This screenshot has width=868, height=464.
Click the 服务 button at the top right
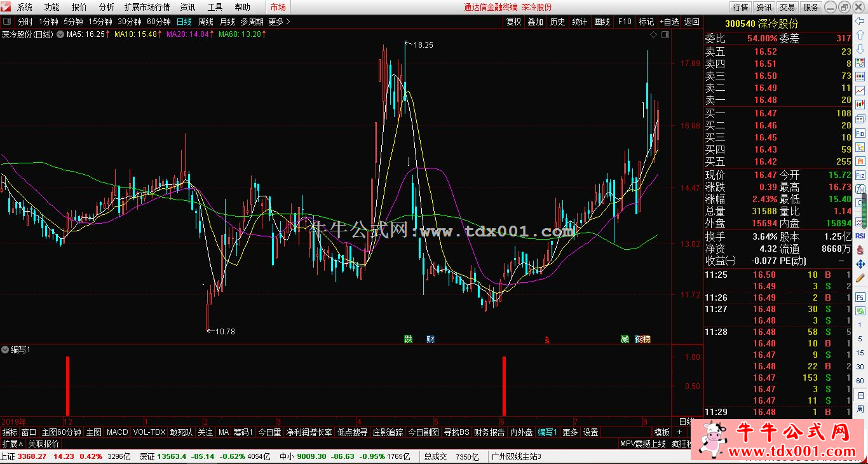pos(811,8)
